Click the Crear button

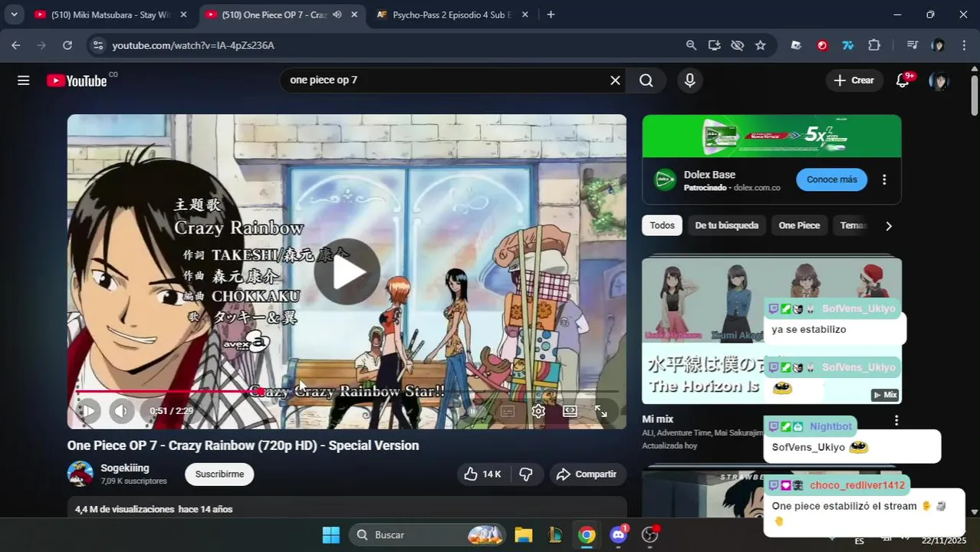click(x=854, y=80)
